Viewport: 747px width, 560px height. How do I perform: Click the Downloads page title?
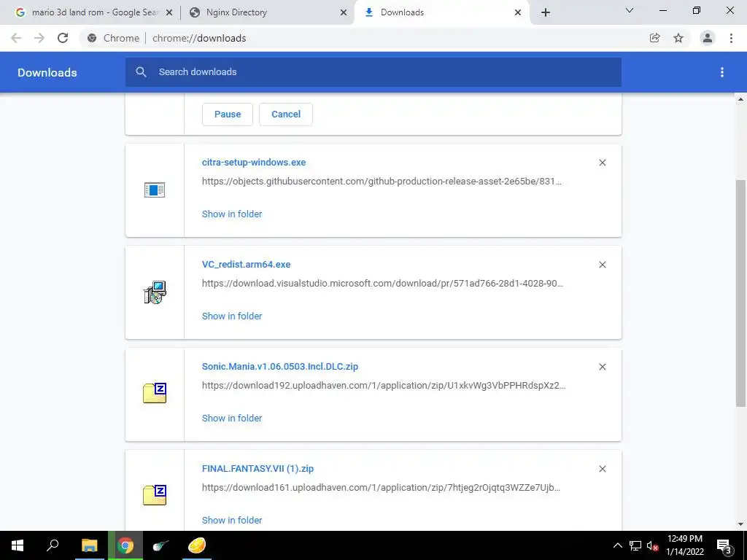[47, 72]
